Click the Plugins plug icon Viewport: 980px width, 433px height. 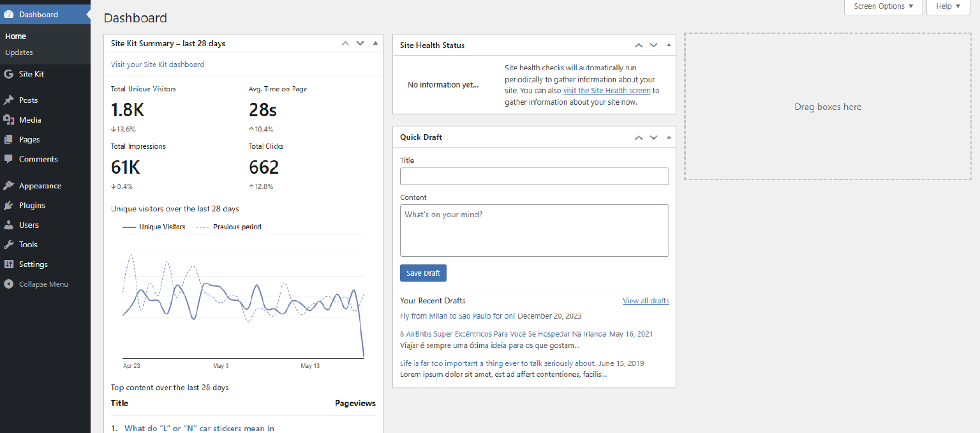pyautogui.click(x=8, y=206)
